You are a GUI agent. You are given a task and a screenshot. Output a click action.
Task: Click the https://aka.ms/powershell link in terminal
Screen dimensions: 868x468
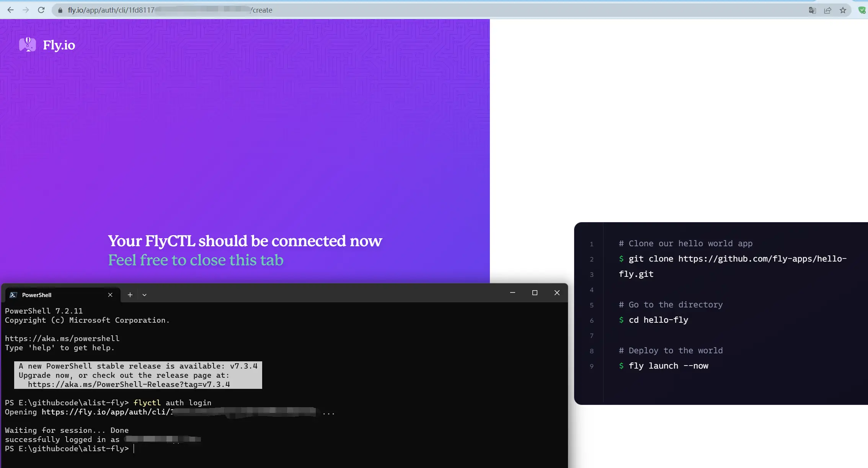click(x=62, y=338)
